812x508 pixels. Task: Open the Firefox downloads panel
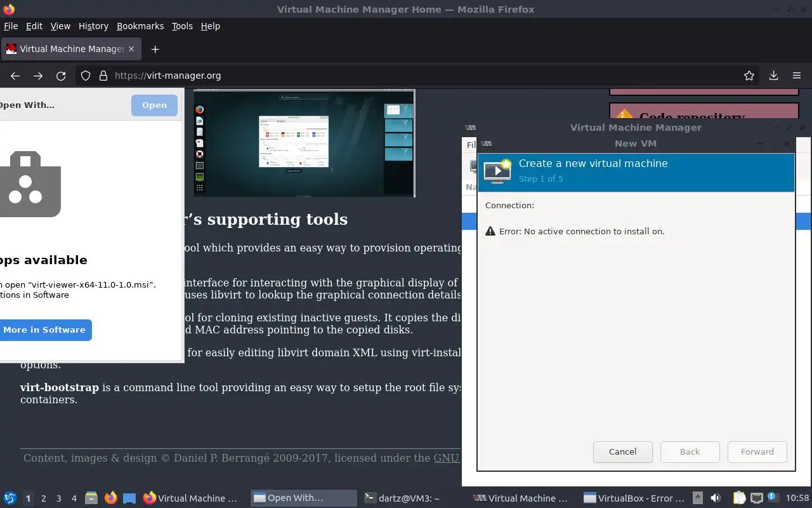click(x=773, y=76)
